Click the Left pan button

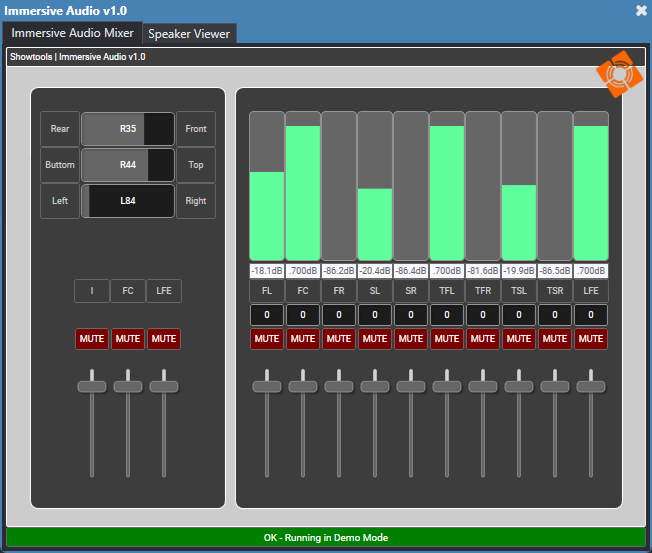[x=60, y=201]
